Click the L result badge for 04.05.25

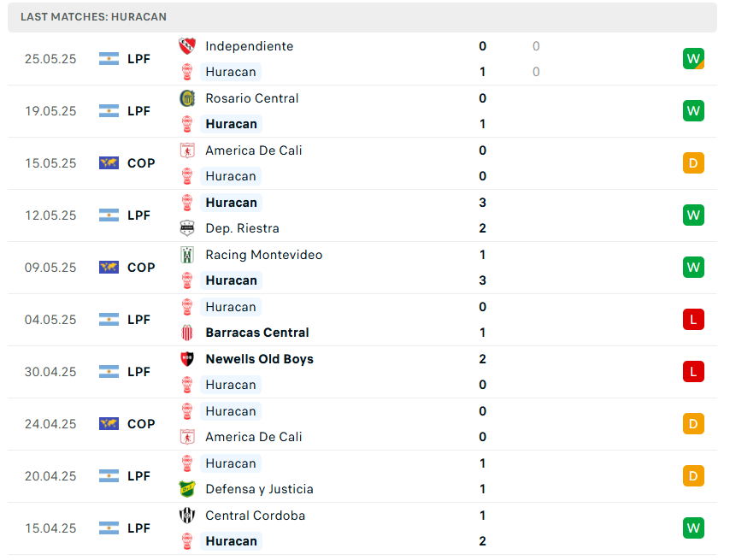tap(693, 320)
